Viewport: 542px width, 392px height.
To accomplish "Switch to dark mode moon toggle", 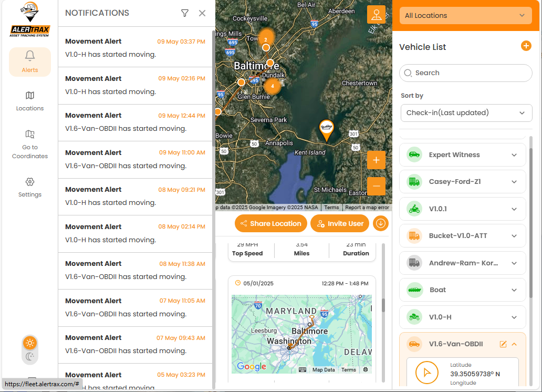I will 30,357.
